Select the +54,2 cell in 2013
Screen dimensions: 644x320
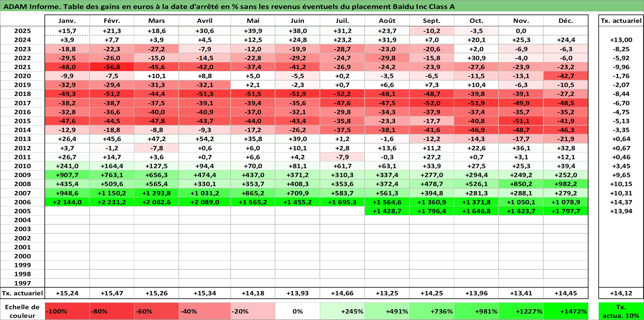(205, 139)
